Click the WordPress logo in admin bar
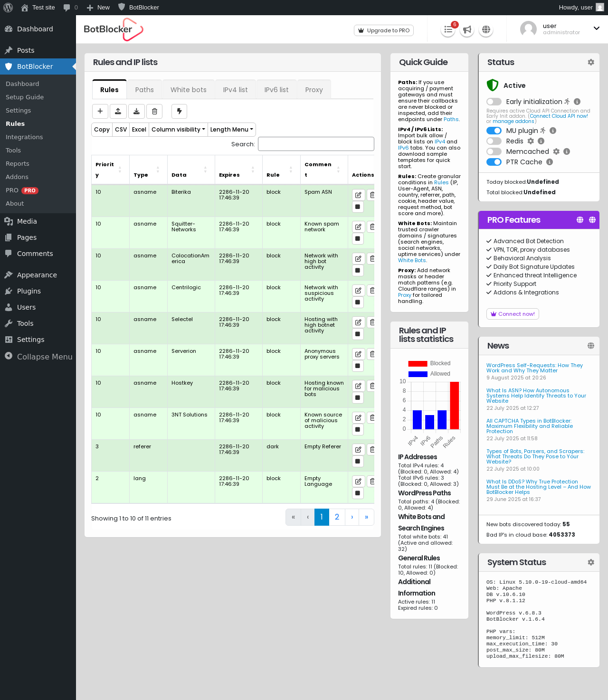The width and height of the screenshot is (608, 700). click(8, 8)
